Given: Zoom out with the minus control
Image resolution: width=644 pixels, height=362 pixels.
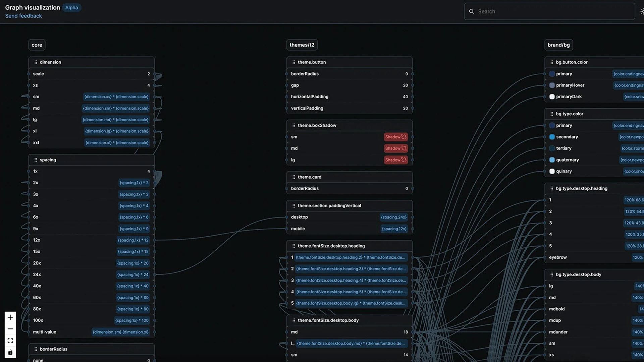Looking at the screenshot, I should point(10,329).
